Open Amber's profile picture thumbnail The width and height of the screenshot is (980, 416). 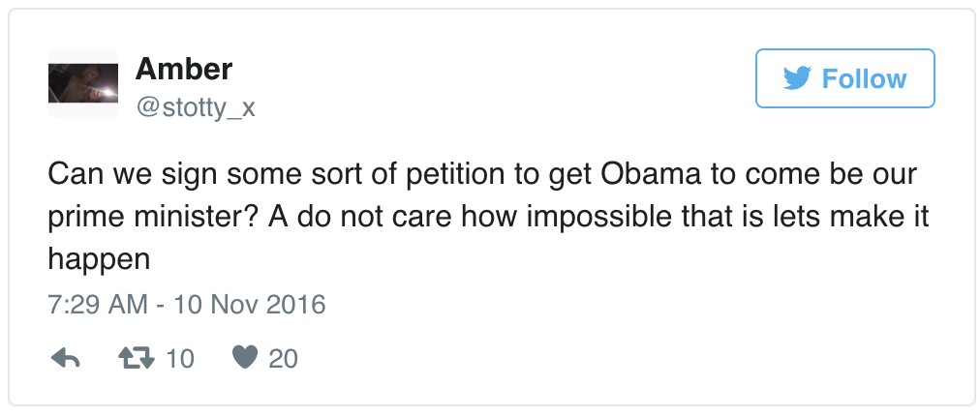(82, 83)
